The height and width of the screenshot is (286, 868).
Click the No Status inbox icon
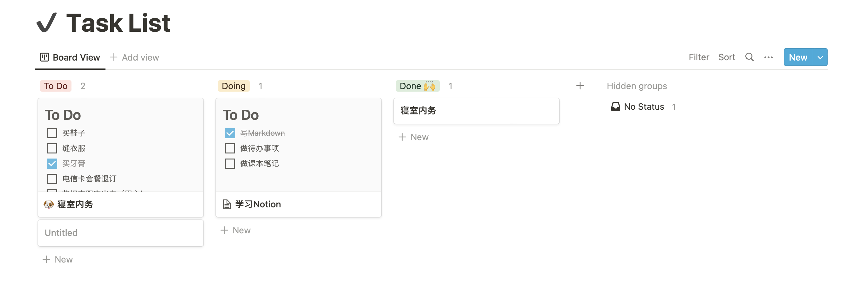615,107
